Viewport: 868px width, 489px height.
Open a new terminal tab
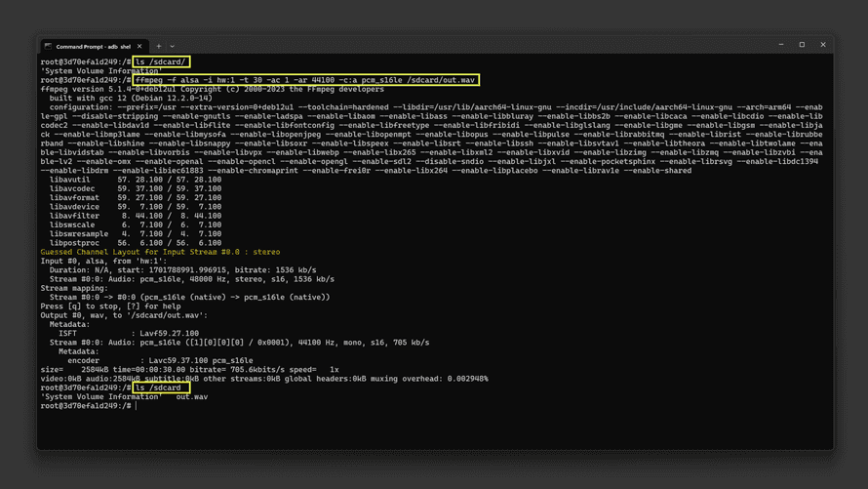click(x=159, y=46)
